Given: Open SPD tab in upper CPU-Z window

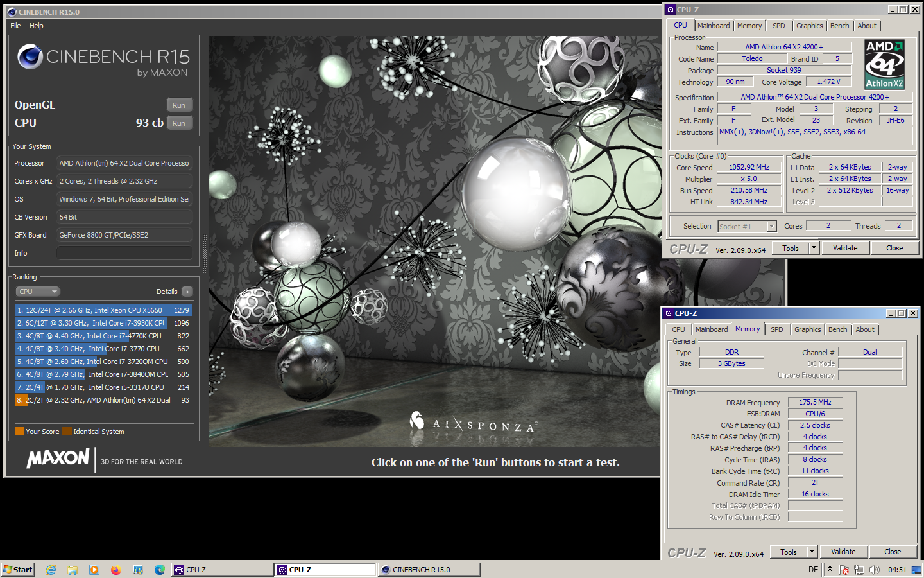Looking at the screenshot, I should [x=778, y=26].
